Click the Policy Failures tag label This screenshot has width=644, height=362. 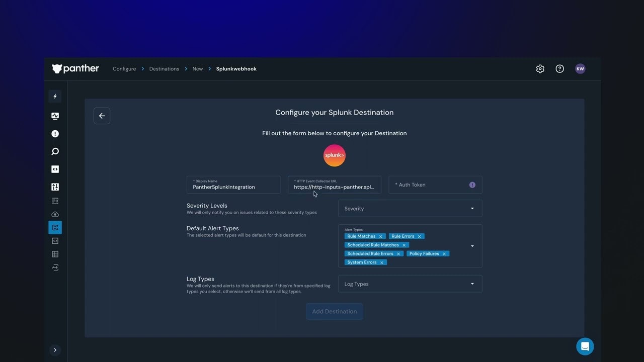[x=424, y=254]
